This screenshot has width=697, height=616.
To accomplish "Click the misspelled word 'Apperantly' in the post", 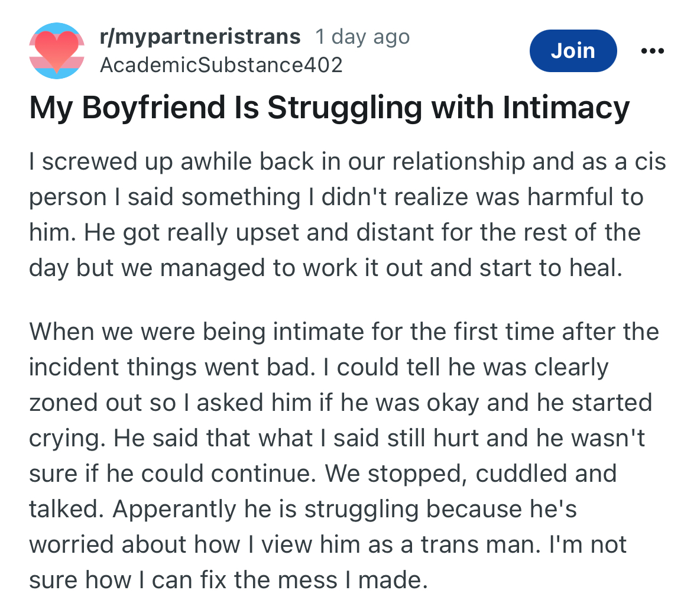I will tap(174, 510).
